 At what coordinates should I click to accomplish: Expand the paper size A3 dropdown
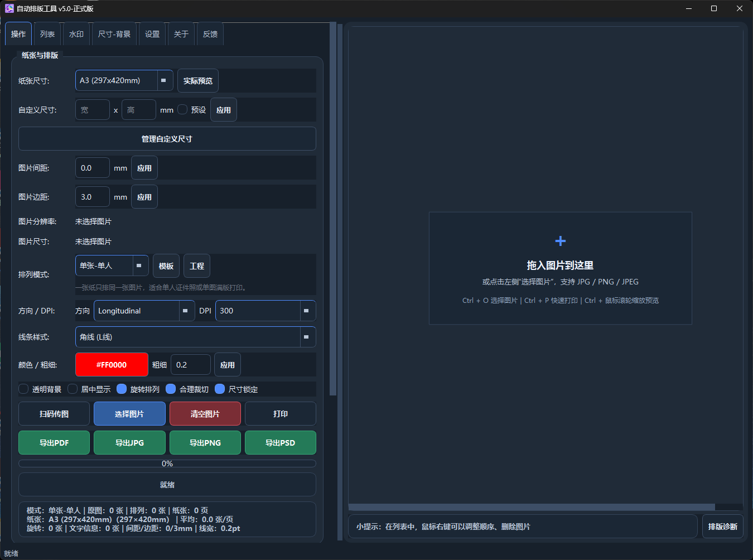point(124,80)
